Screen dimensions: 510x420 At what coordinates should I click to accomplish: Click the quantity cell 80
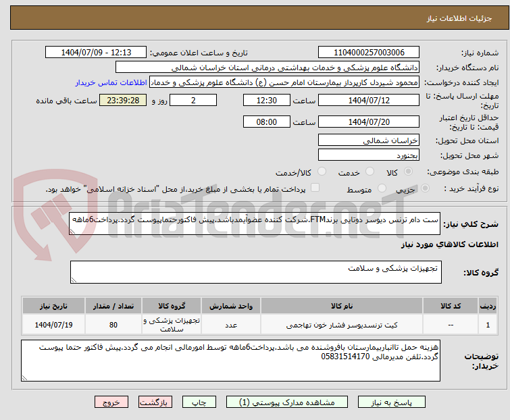[x=113, y=325]
